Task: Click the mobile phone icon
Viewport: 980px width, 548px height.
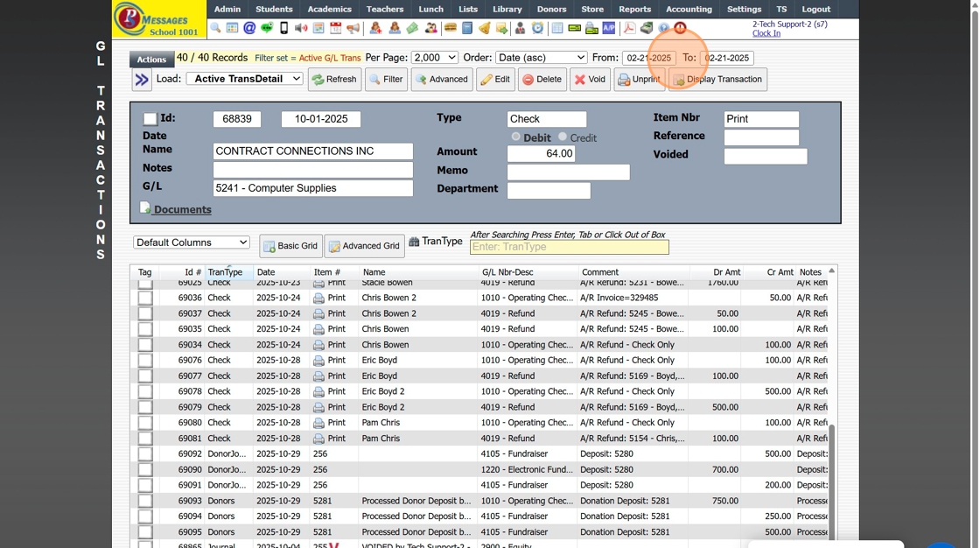Action: click(283, 28)
